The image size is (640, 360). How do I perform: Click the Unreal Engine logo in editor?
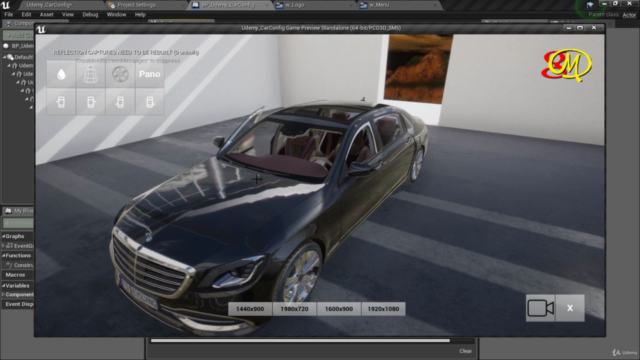pyautogui.click(x=5, y=5)
